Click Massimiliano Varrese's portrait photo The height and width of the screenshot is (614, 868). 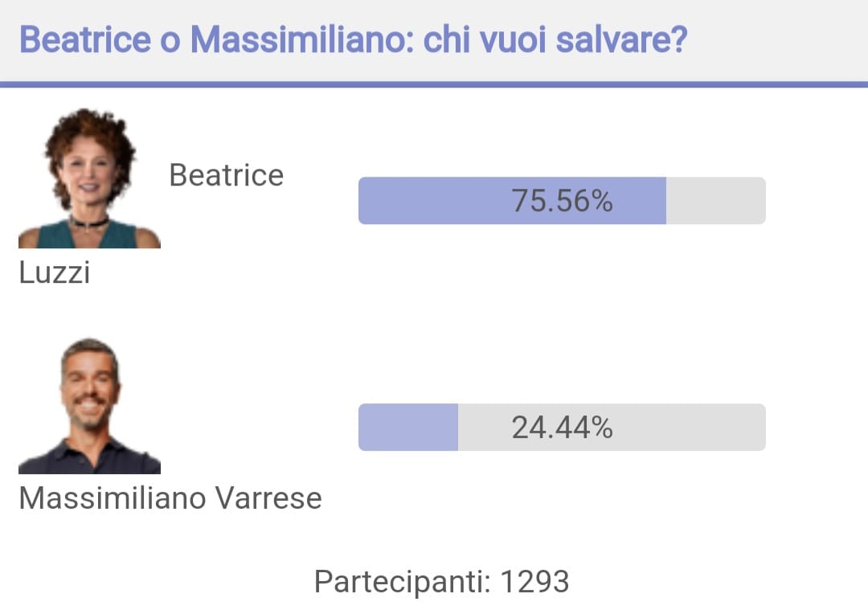pyautogui.click(x=90, y=405)
